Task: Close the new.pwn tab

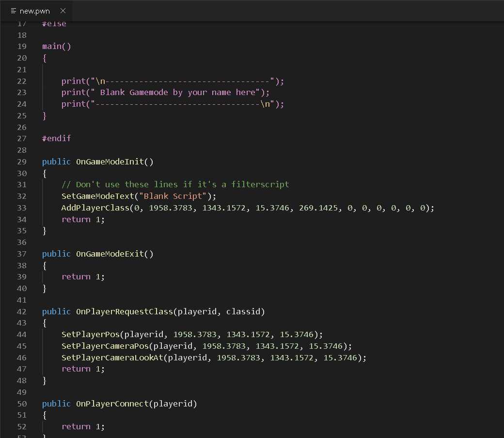Action: pos(63,11)
